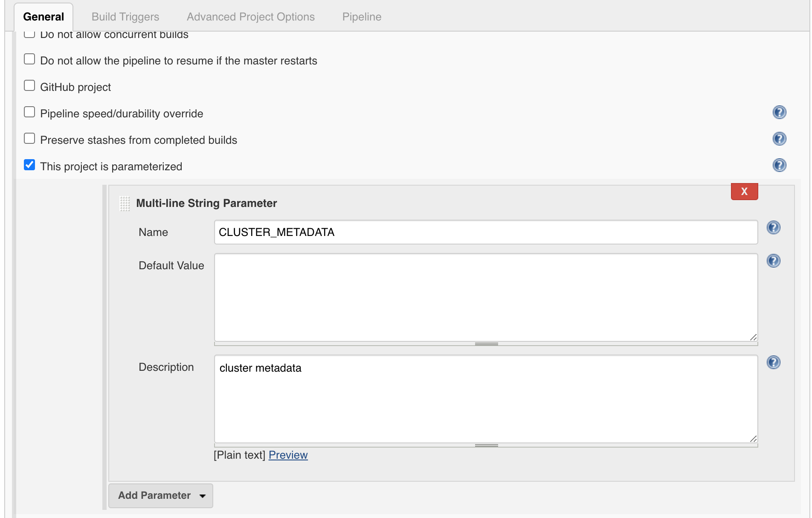Check Preserve stashes from completed builds
812x518 pixels.
coord(29,139)
